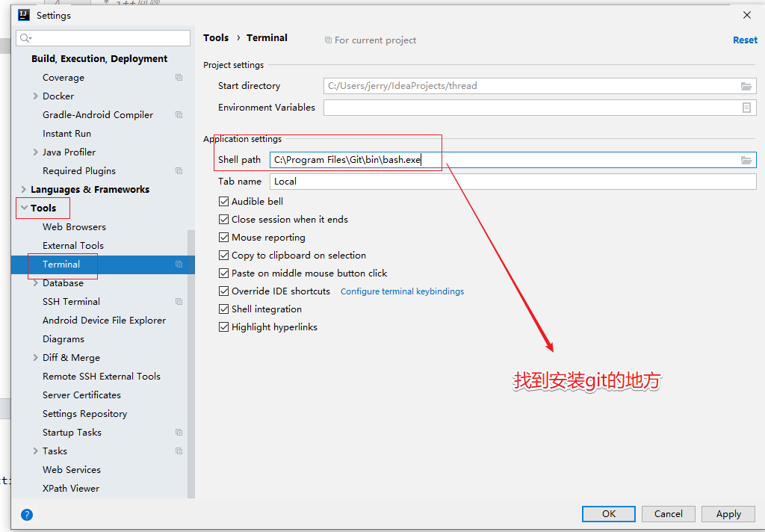This screenshot has width=765, height=532.
Task: Disable Mouse reporting checkbox
Action: tap(224, 237)
